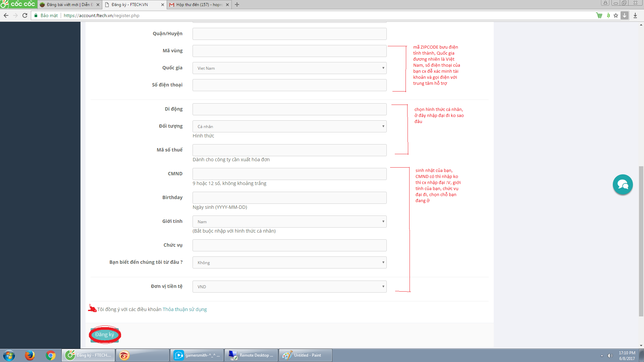The height and width of the screenshot is (362, 644).
Task: Open the downloads arrow at toolbar's right end
Action: 635,15
